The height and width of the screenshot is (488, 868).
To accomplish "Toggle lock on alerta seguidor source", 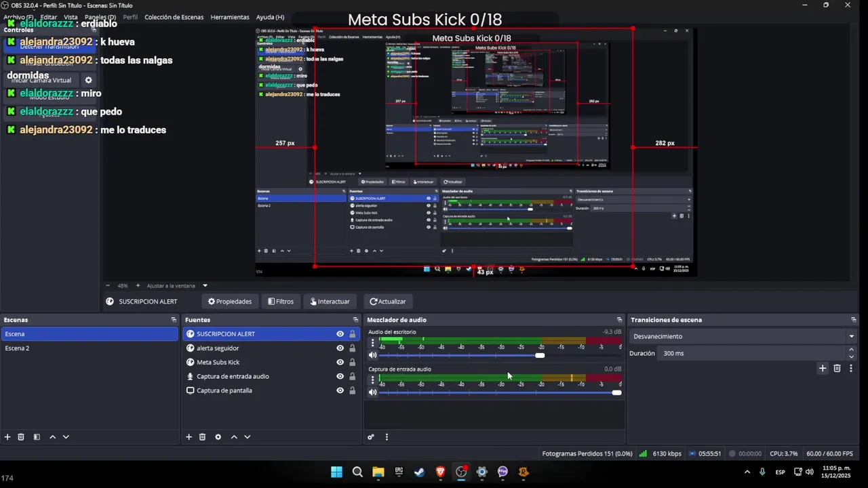I will 352,348.
